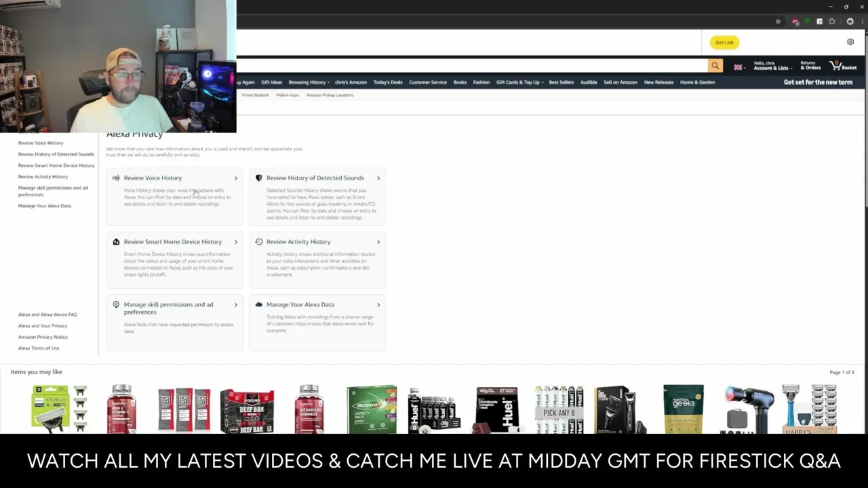This screenshot has height=488, width=868.
Task: Click the Get set for the new term banner
Action: [x=818, y=82]
